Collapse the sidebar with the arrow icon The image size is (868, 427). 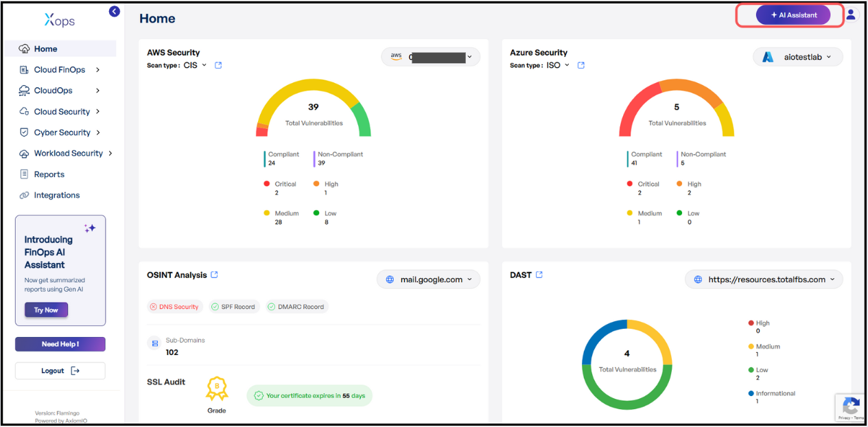click(115, 11)
